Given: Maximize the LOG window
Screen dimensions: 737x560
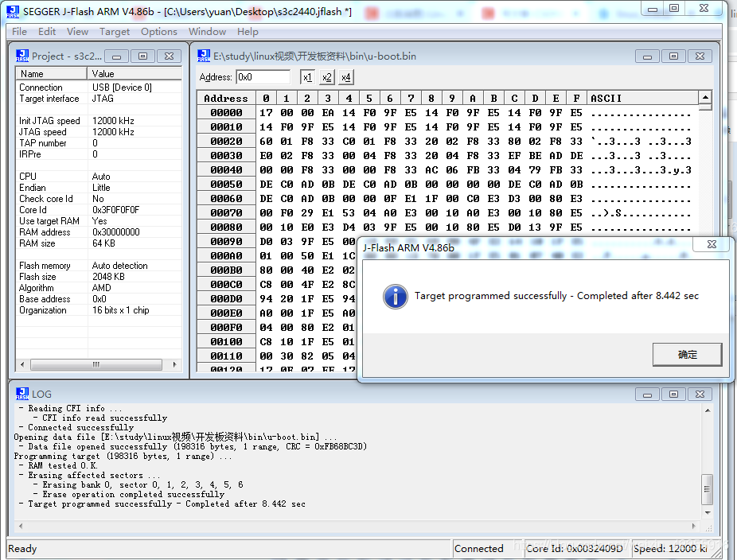Looking at the screenshot, I should click(x=673, y=395).
